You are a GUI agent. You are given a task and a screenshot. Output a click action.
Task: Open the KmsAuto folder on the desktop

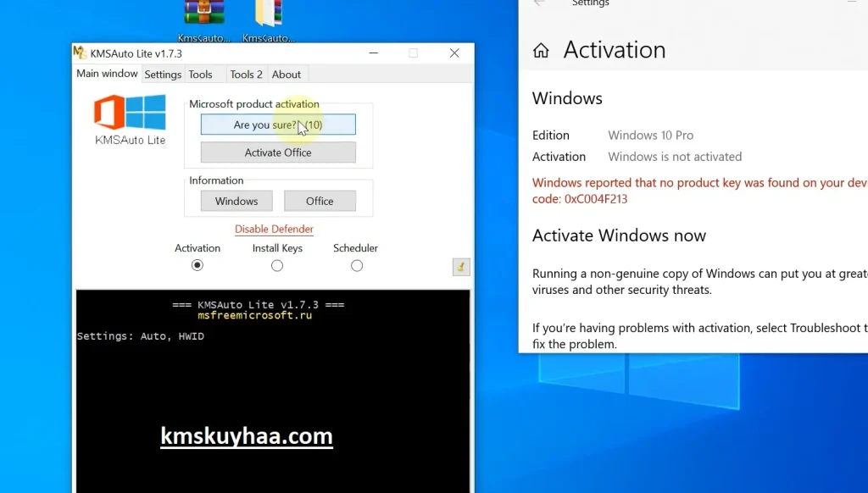click(x=269, y=14)
